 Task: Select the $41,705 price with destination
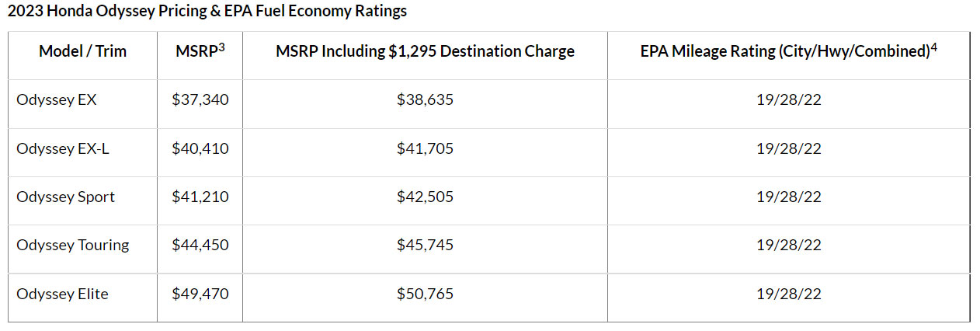pos(425,148)
